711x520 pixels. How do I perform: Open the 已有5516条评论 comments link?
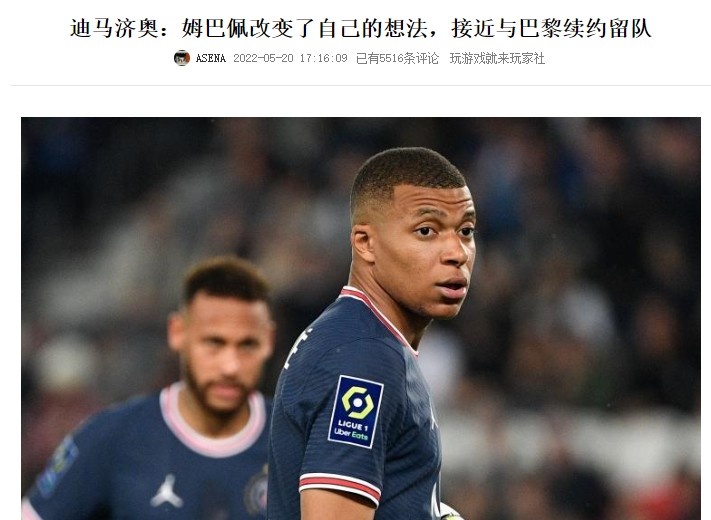tap(398, 58)
